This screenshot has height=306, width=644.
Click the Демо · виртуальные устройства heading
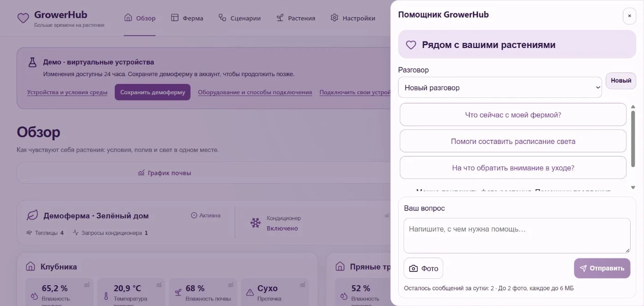coord(99,62)
